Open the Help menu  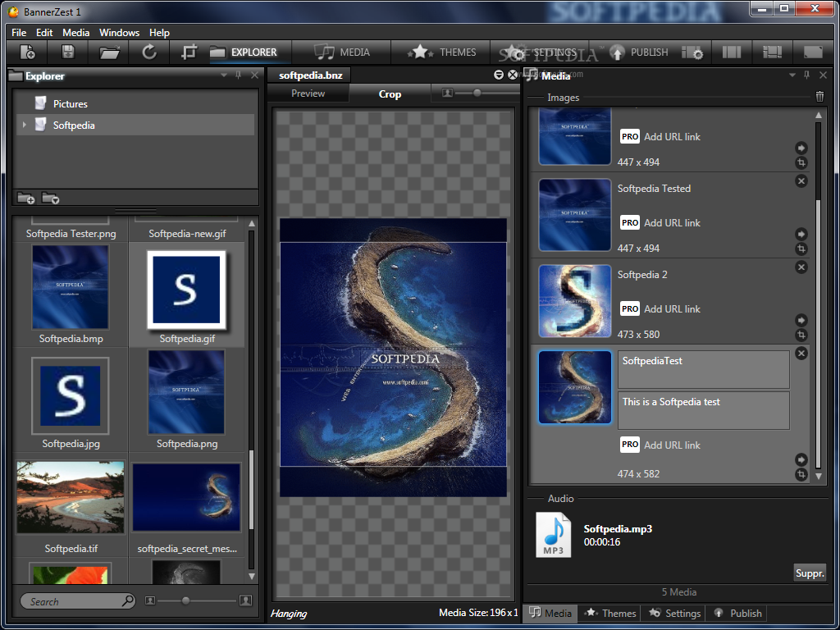159,33
